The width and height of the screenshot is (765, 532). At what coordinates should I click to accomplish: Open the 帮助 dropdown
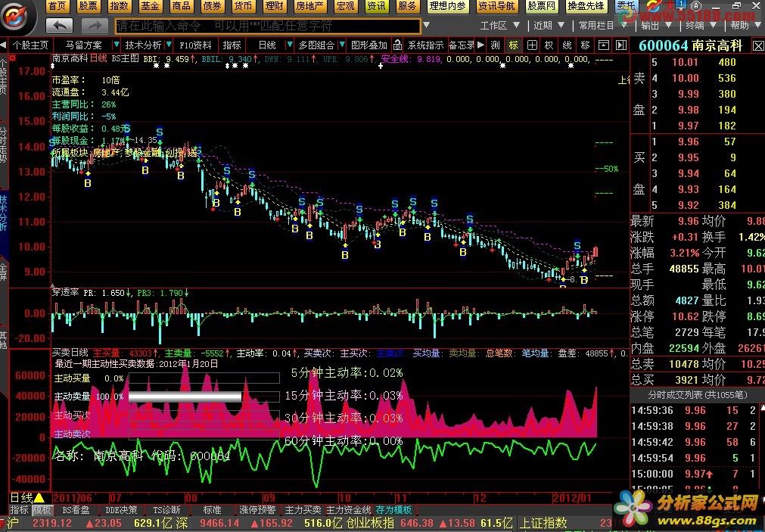758,25
